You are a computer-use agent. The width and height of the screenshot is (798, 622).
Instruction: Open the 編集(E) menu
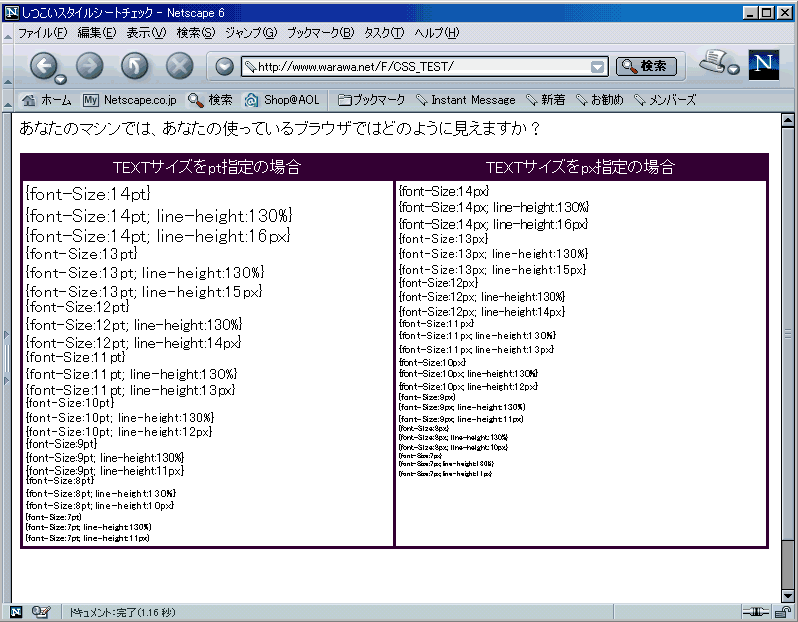(x=97, y=33)
